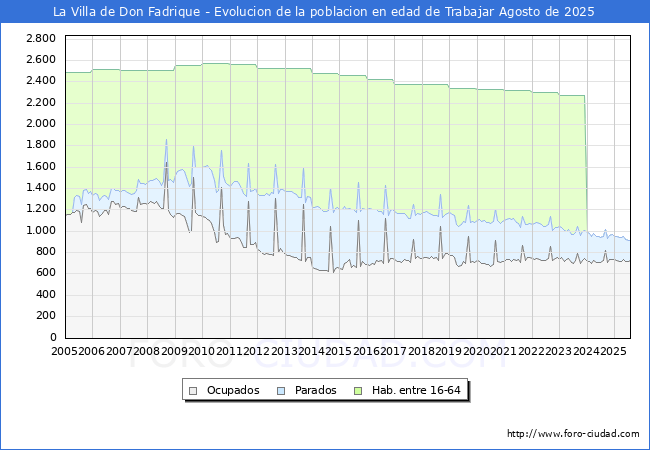Viewport: 650px width, 450px height.
Task: Click the green series drop at 2024
Action: click(x=586, y=164)
